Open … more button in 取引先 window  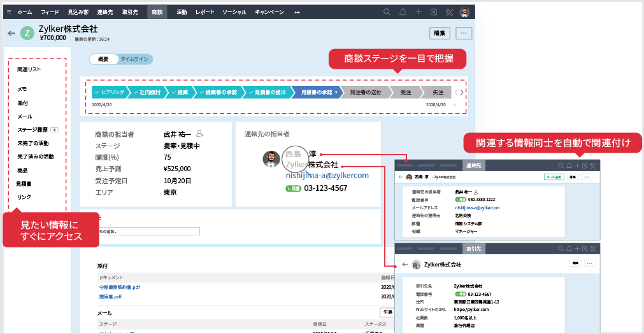tap(589, 263)
